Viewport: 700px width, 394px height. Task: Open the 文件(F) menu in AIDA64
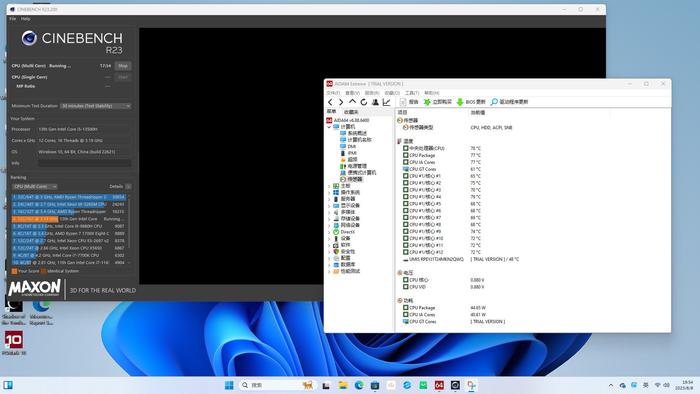[333, 93]
